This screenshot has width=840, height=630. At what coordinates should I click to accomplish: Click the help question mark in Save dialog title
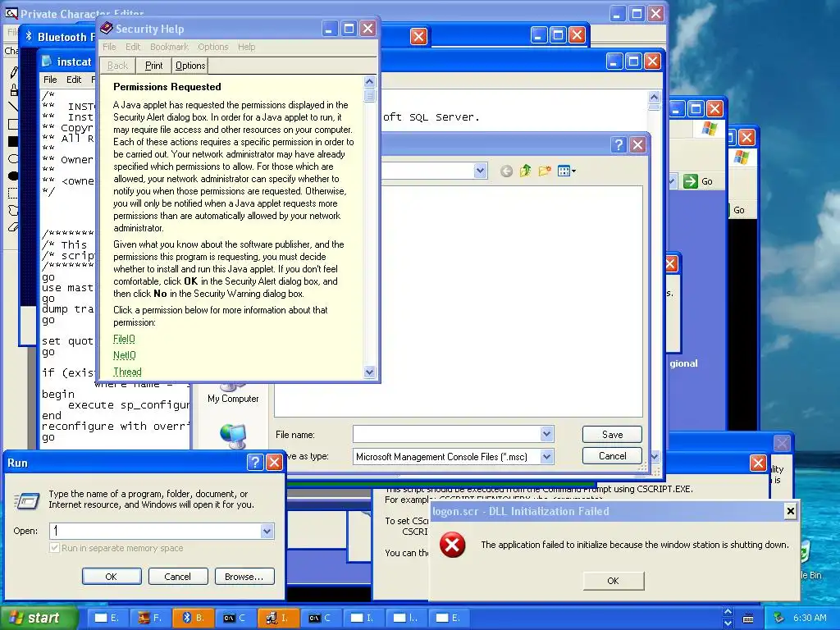tap(619, 144)
